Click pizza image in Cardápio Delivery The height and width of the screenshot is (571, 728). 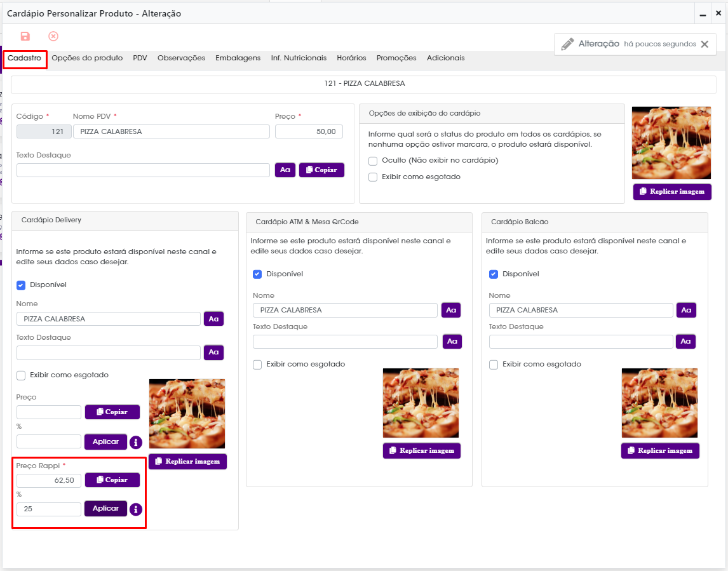coord(187,413)
